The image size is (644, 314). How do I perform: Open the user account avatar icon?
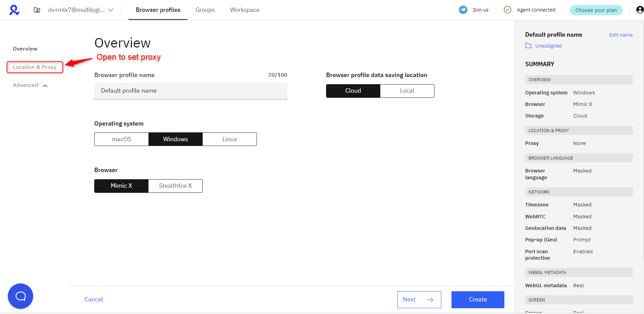pos(640,10)
